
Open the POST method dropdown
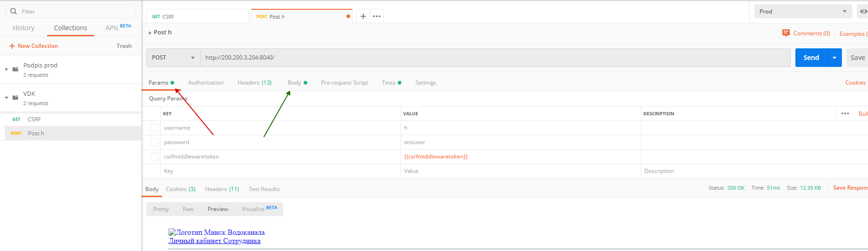click(173, 58)
